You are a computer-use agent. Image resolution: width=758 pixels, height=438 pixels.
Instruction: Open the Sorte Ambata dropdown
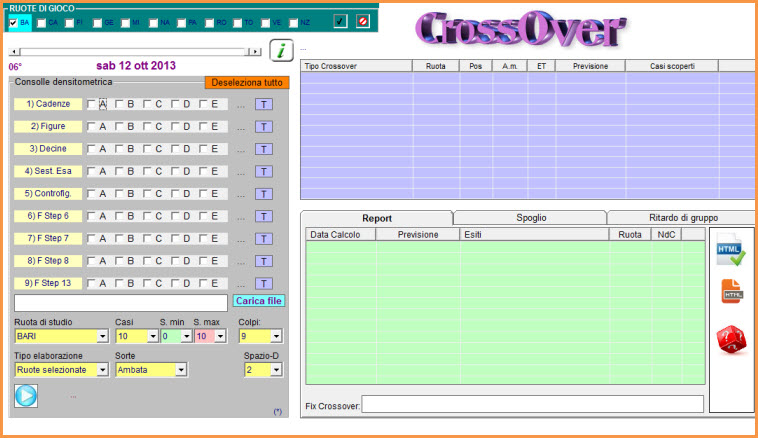[181, 370]
